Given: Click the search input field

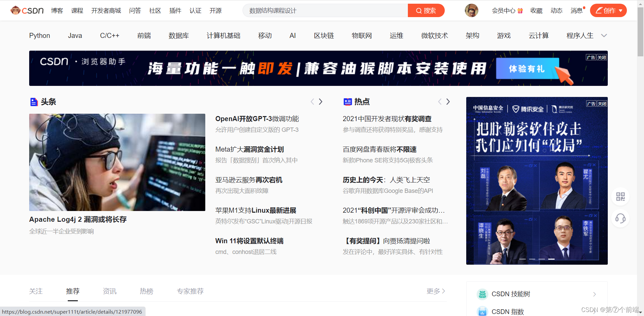Looking at the screenshot, I should (x=325, y=10).
